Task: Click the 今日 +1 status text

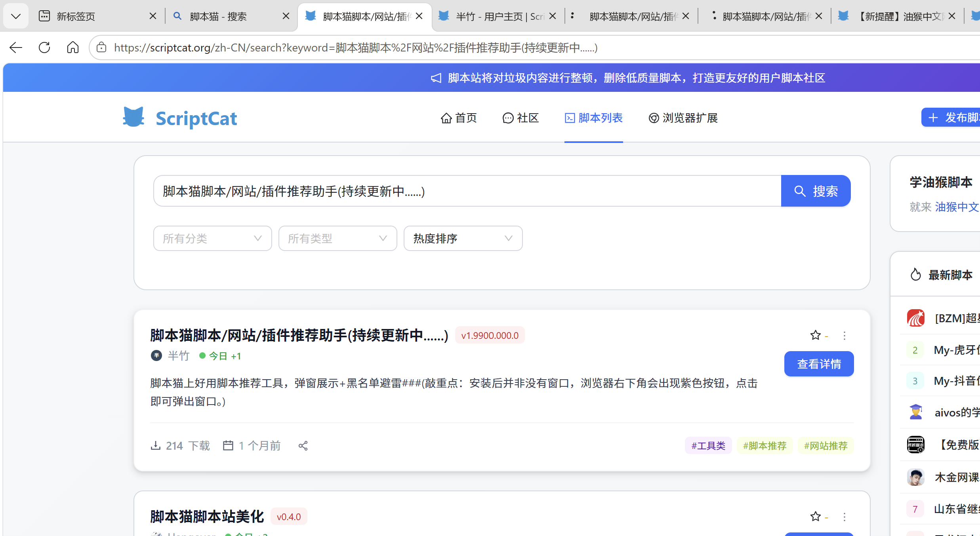Action: tap(225, 356)
